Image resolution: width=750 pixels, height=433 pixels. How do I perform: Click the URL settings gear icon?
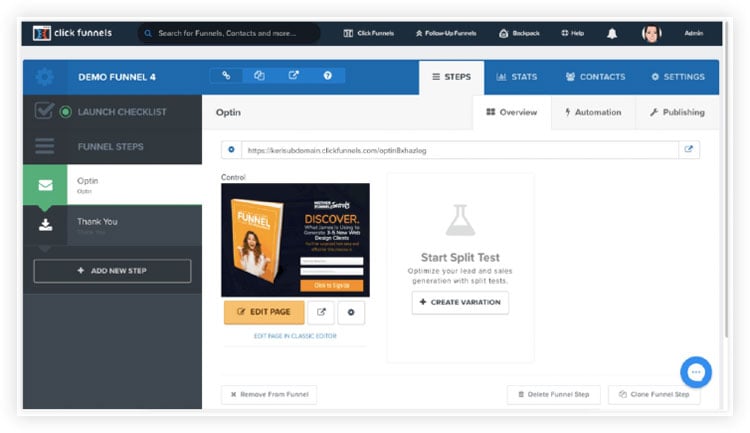pyautogui.click(x=231, y=150)
